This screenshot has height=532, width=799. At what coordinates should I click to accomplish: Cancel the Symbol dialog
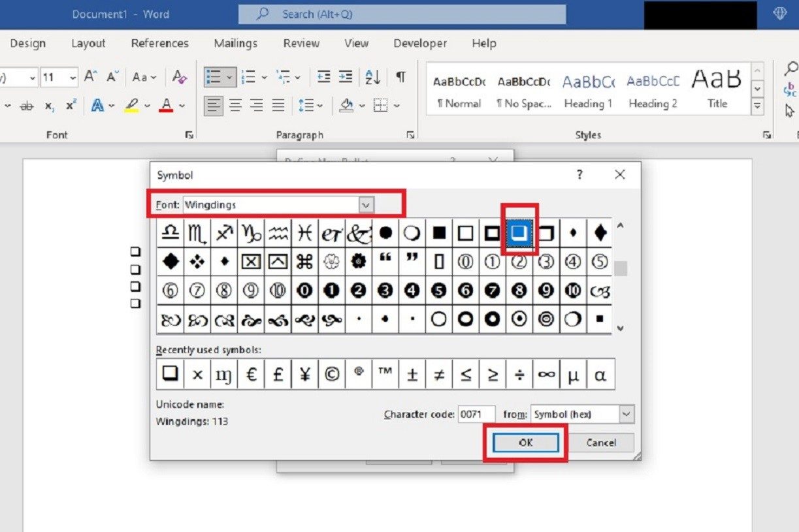pyautogui.click(x=600, y=442)
